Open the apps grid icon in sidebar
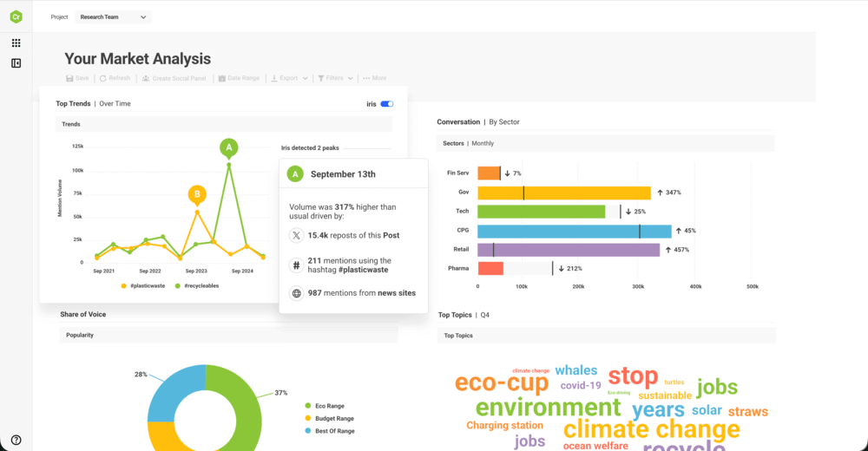The height and width of the screenshot is (451, 868). 16,42
